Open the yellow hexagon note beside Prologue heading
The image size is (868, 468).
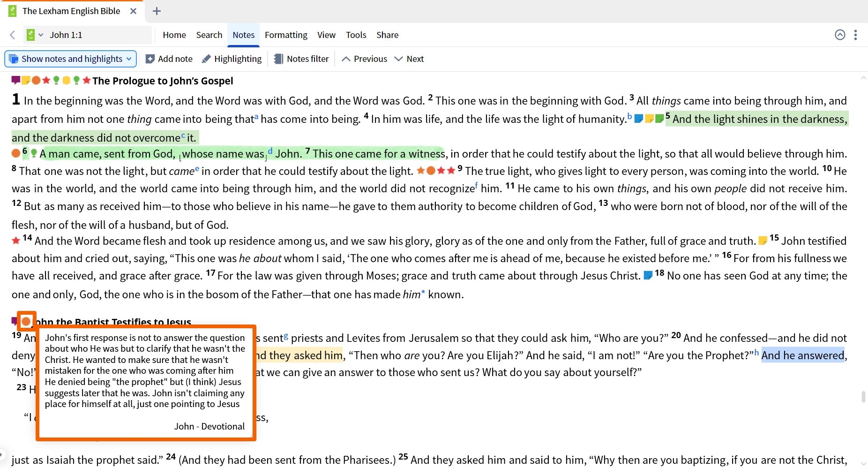point(66,80)
